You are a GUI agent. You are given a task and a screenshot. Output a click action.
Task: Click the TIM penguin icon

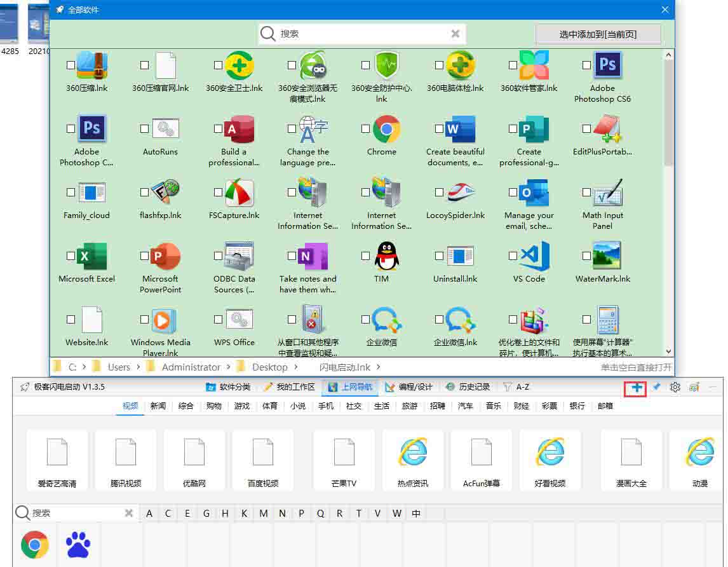[386, 256]
